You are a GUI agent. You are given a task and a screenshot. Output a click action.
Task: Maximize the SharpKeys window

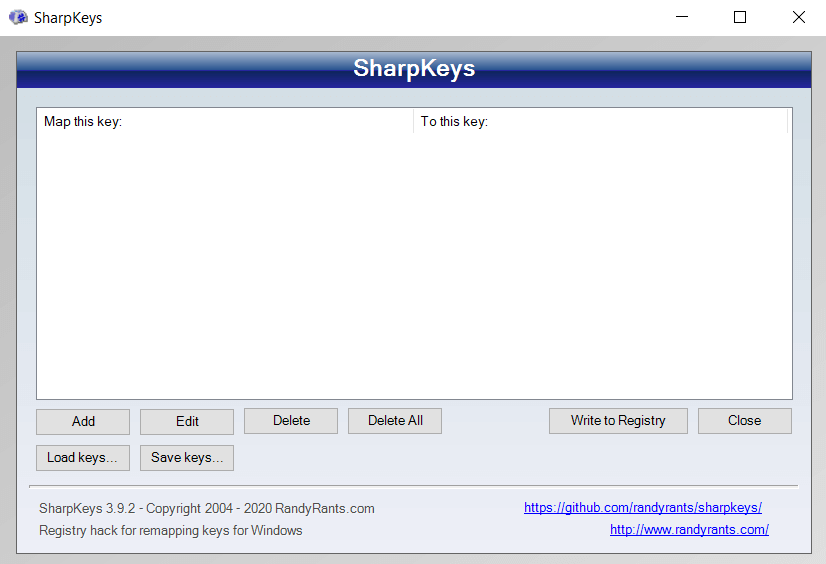(x=740, y=17)
